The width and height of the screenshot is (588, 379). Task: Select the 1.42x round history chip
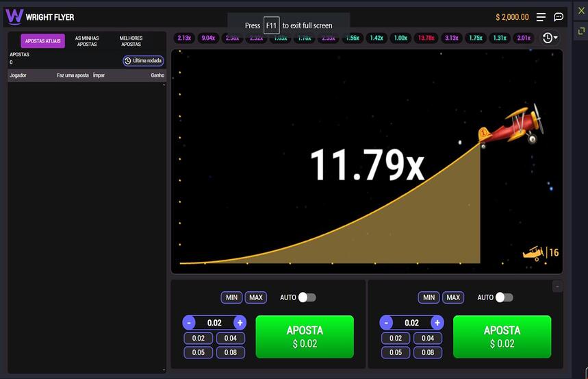376,38
